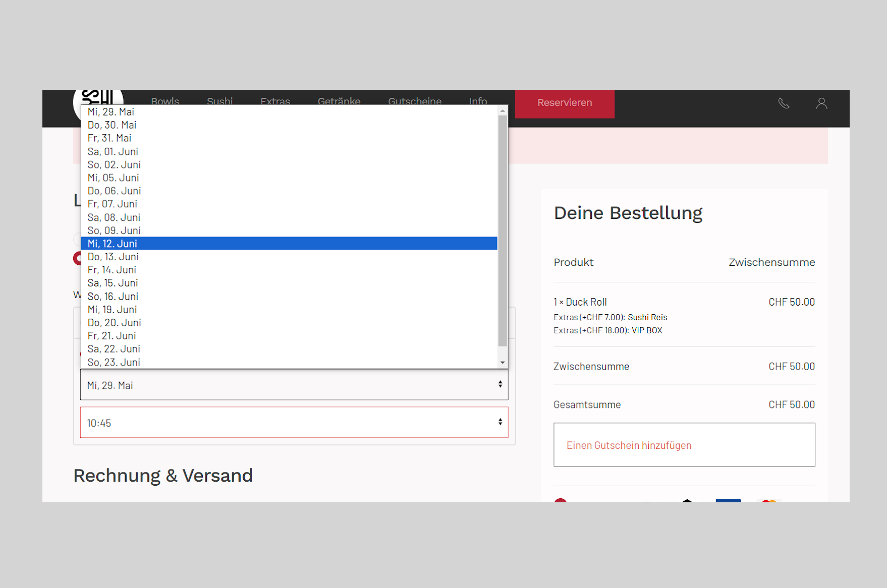
Task: Choose Do, 20. Juni date
Action: (x=289, y=323)
